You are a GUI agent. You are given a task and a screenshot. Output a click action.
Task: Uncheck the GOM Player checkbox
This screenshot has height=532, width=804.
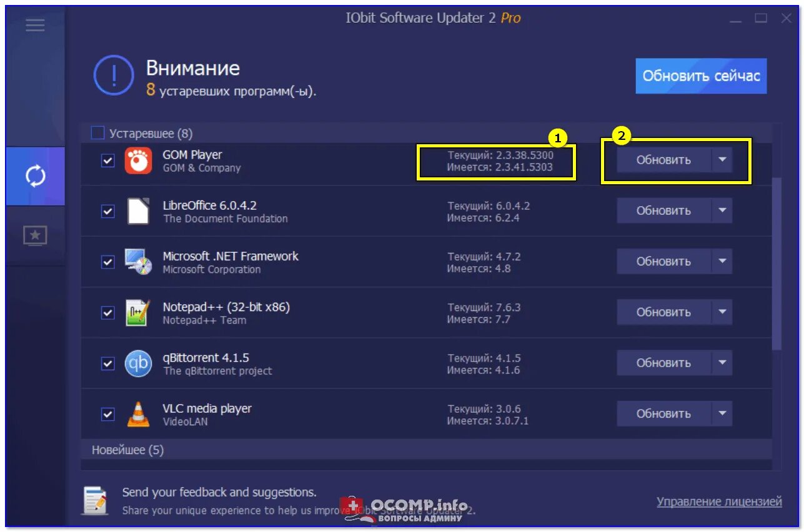[108, 160]
